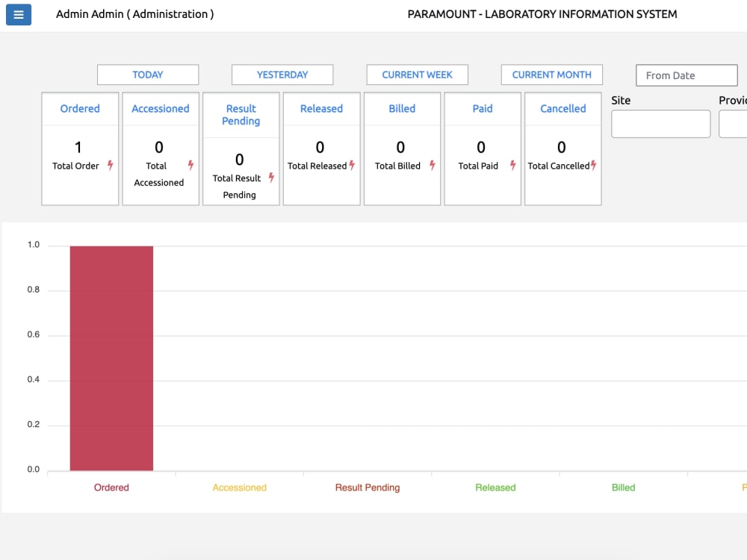Open the From Date picker
Viewport: 747px width, 560px height.
[x=686, y=75]
